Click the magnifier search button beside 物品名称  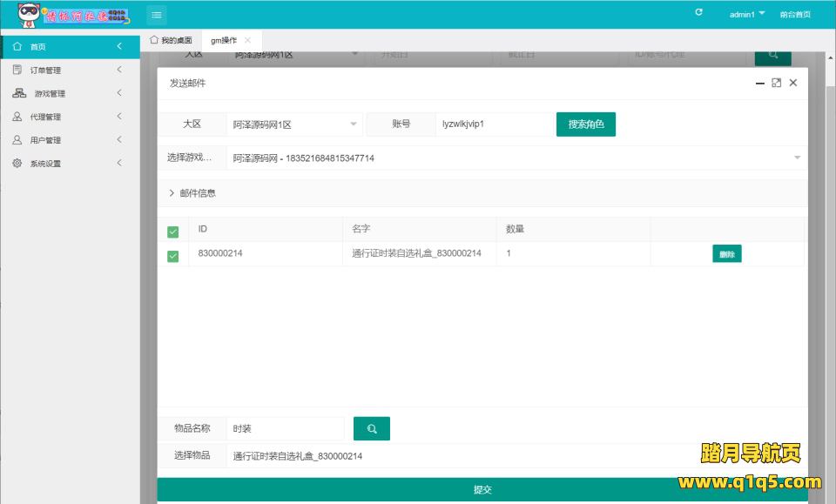pyautogui.click(x=372, y=428)
